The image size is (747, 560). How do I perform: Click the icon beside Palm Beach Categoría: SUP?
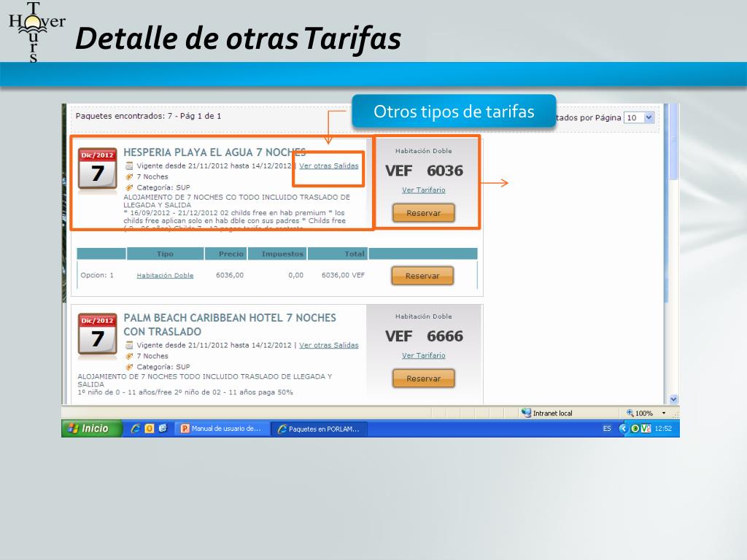128,367
